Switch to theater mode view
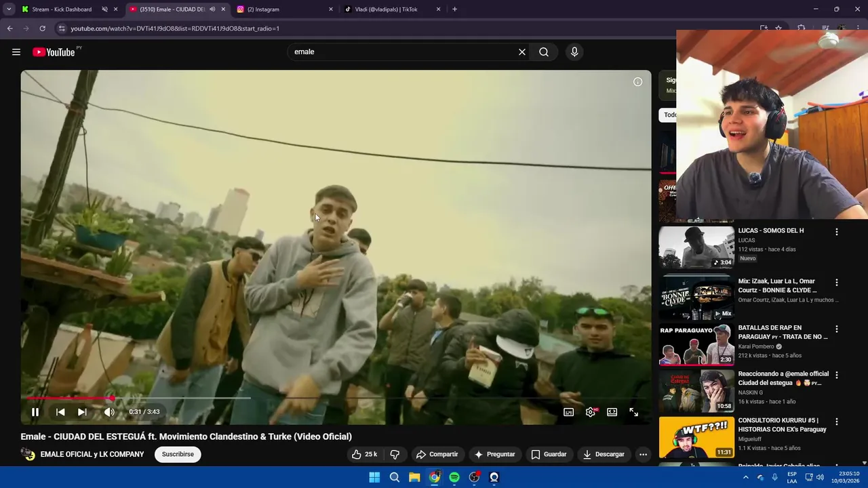Image resolution: width=868 pixels, height=488 pixels. (x=612, y=412)
